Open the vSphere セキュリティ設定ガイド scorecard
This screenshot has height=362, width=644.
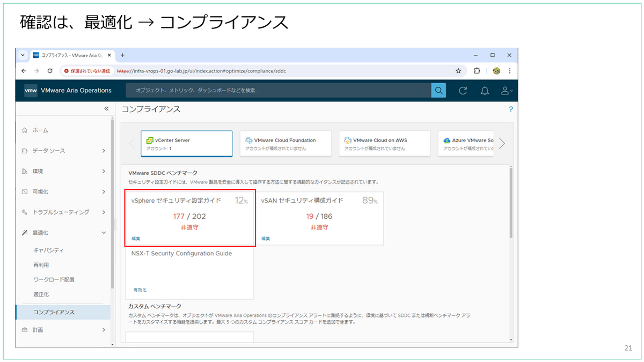pos(190,218)
